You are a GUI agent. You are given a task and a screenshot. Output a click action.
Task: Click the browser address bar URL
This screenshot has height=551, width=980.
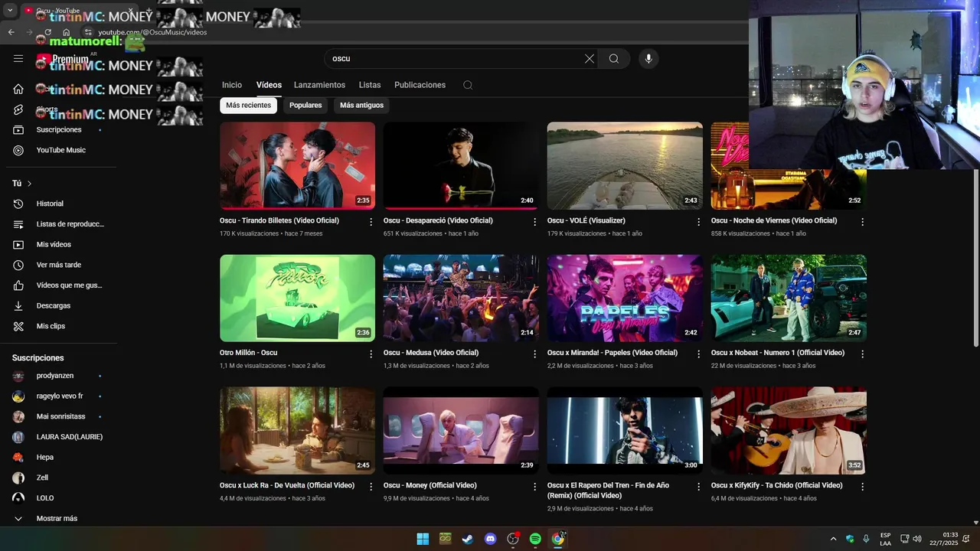(152, 32)
